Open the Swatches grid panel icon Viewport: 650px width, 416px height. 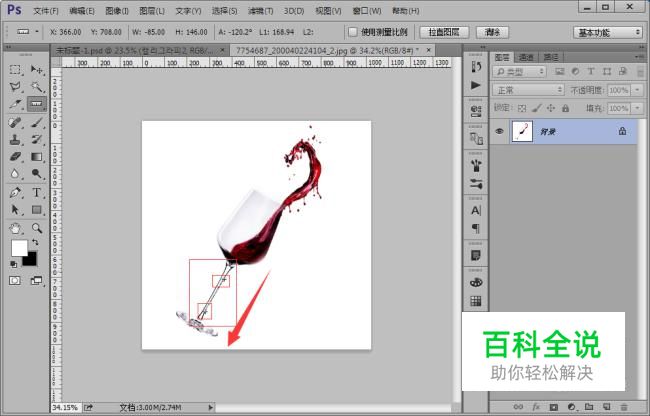pyautogui.click(x=476, y=301)
